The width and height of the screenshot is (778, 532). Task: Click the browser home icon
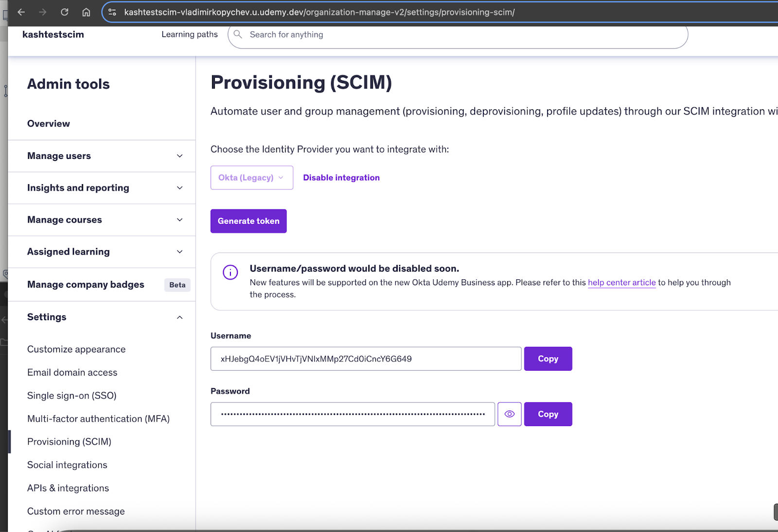[86, 12]
